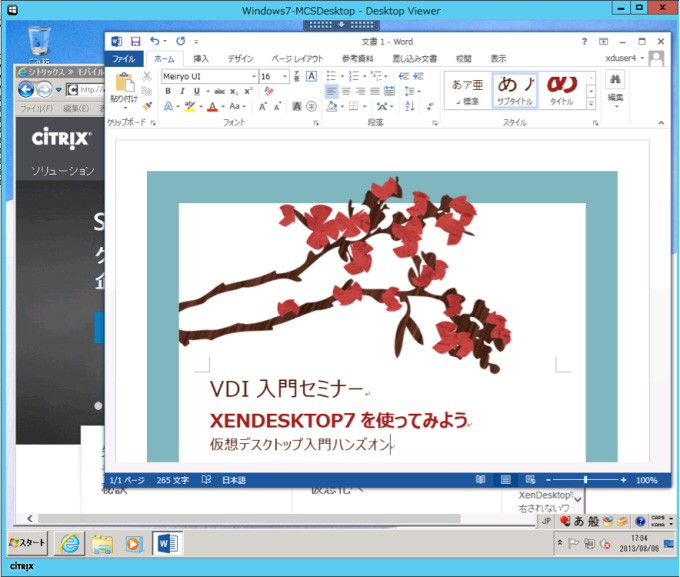
Task: Click the Enclose Characters circle icon
Action: pyautogui.click(x=311, y=106)
